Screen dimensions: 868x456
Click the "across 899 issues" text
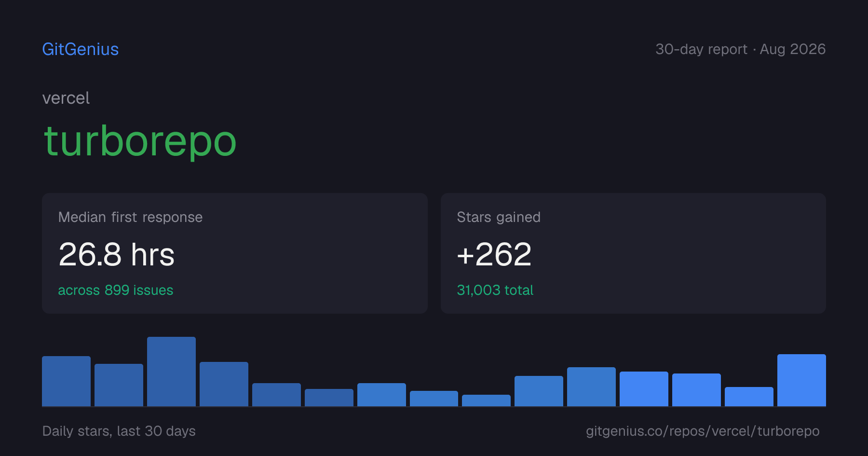pos(116,290)
